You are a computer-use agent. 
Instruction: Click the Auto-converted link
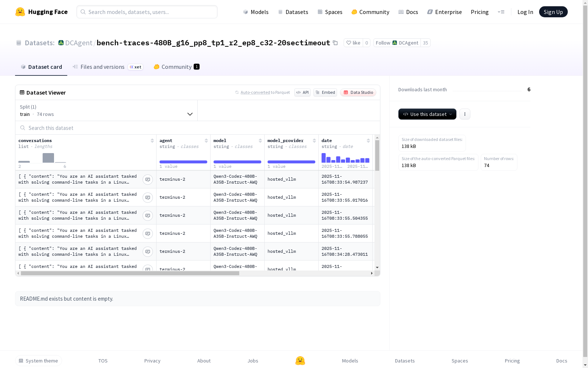(x=255, y=92)
